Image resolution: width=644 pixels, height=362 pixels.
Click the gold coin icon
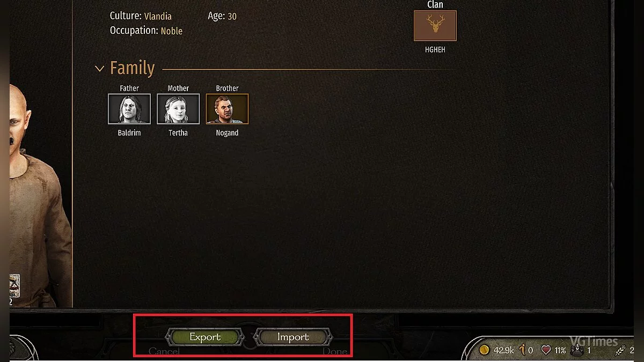tap(485, 350)
